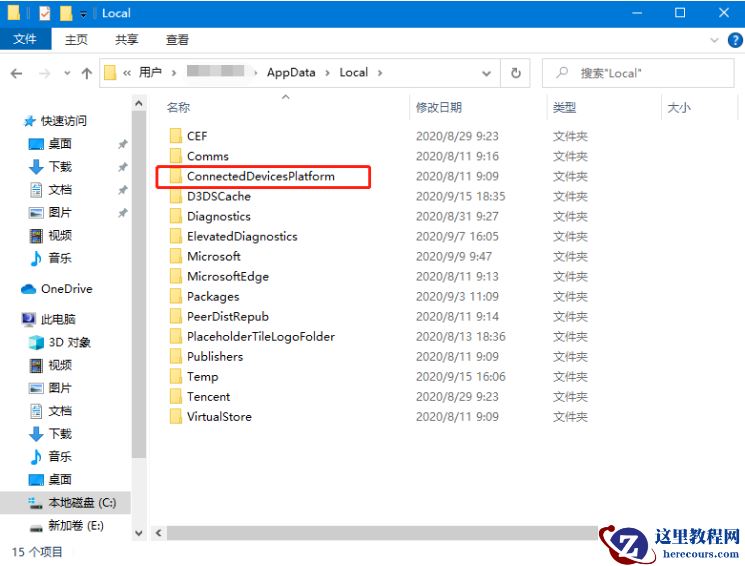
Task: Select 新加卷 (E:) drive
Action: click(x=75, y=525)
